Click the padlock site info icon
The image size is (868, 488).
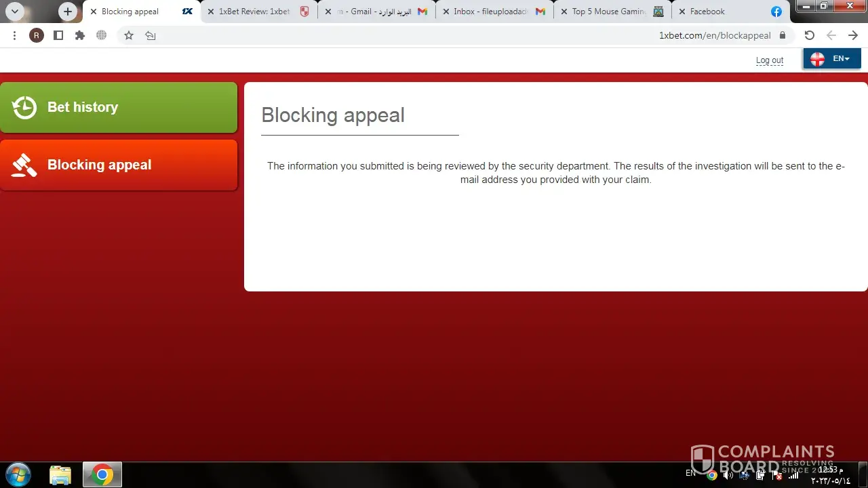pos(783,35)
